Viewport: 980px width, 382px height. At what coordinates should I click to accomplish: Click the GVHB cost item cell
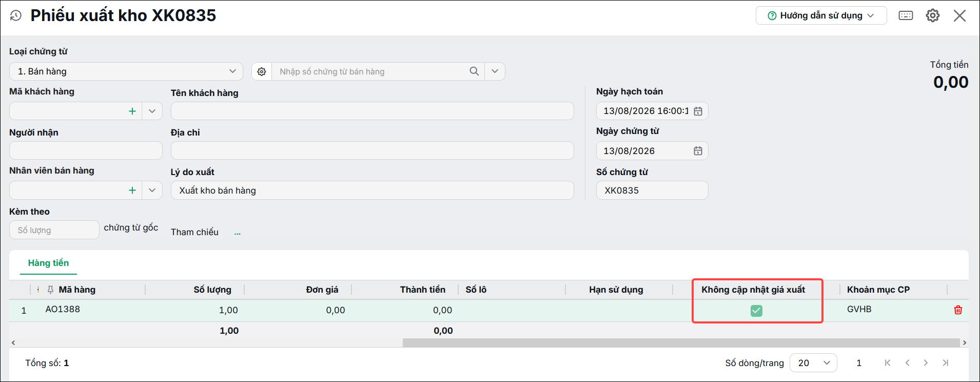[x=859, y=309]
